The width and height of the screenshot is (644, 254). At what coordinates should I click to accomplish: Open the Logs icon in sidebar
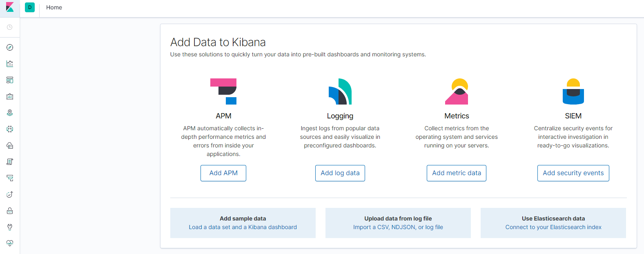click(x=10, y=162)
